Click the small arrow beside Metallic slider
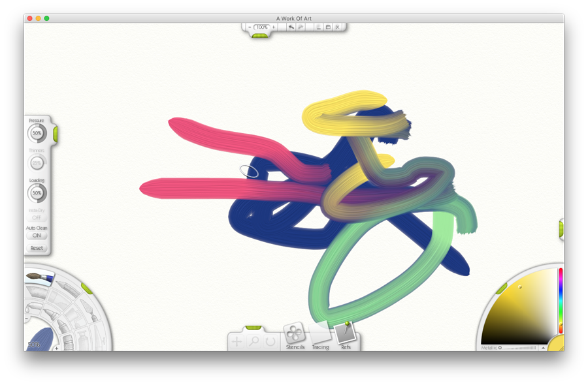This screenshot has width=588, height=385. 543,348
